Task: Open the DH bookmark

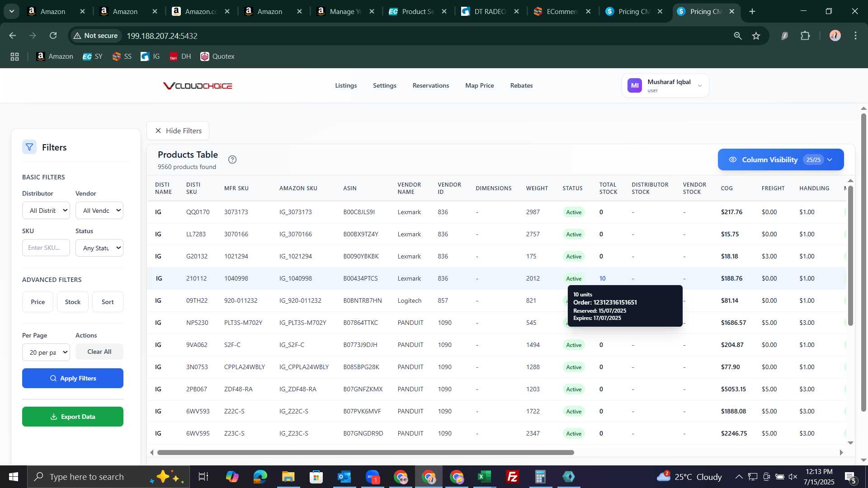Action: (x=180, y=56)
